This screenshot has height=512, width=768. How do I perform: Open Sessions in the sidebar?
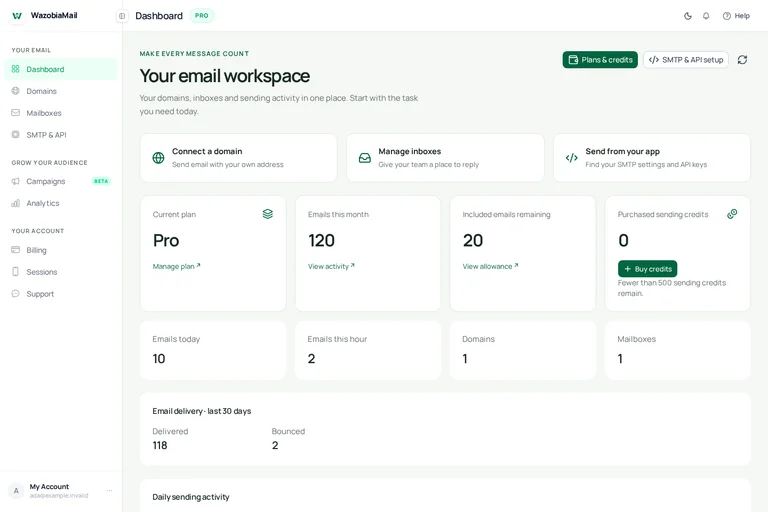click(61, 272)
